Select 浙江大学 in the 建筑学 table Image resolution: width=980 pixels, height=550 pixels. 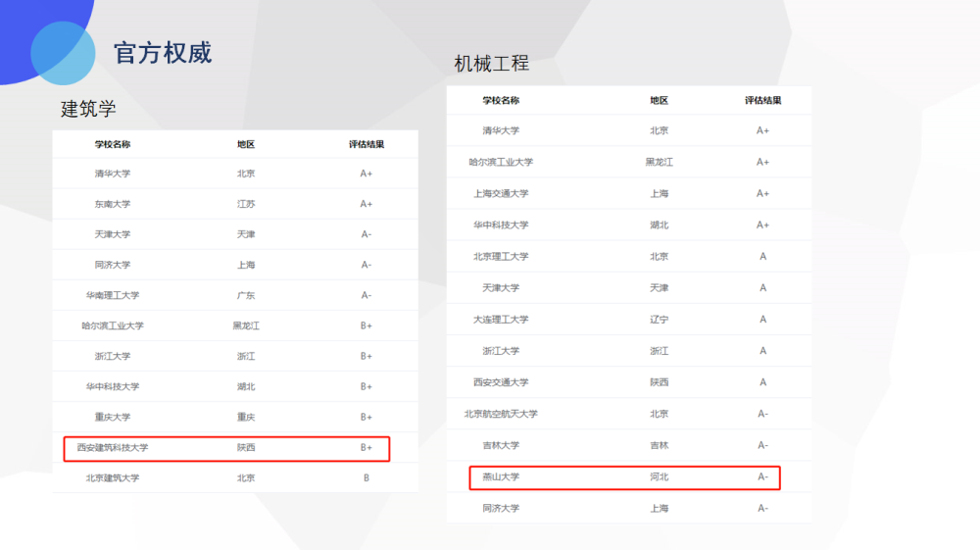tap(113, 356)
